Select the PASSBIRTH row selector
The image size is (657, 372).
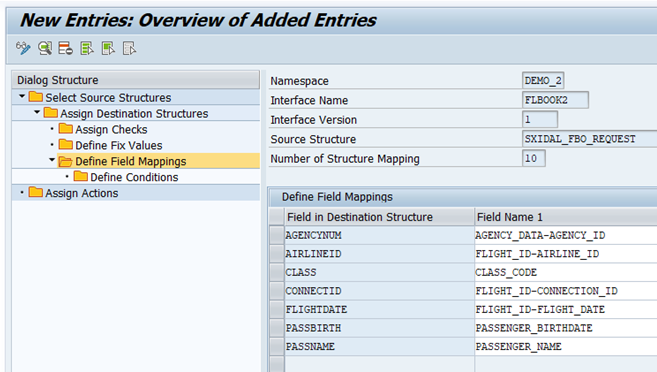277,328
